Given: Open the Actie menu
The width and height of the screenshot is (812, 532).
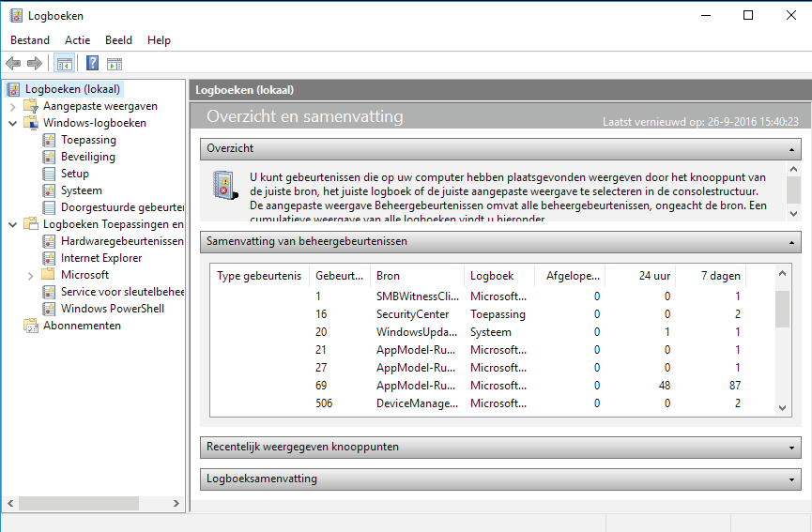Looking at the screenshot, I should [78, 40].
